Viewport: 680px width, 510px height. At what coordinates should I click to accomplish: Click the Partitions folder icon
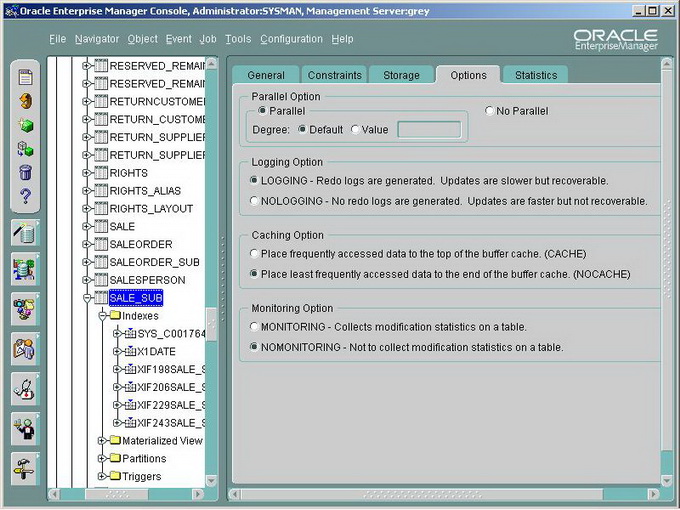(x=115, y=458)
